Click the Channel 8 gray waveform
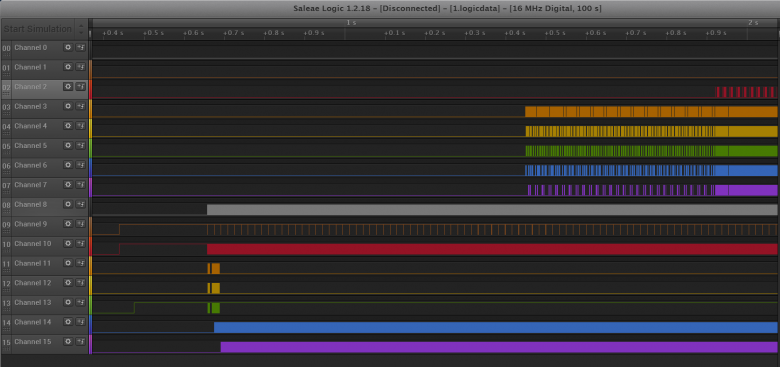 pos(492,210)
